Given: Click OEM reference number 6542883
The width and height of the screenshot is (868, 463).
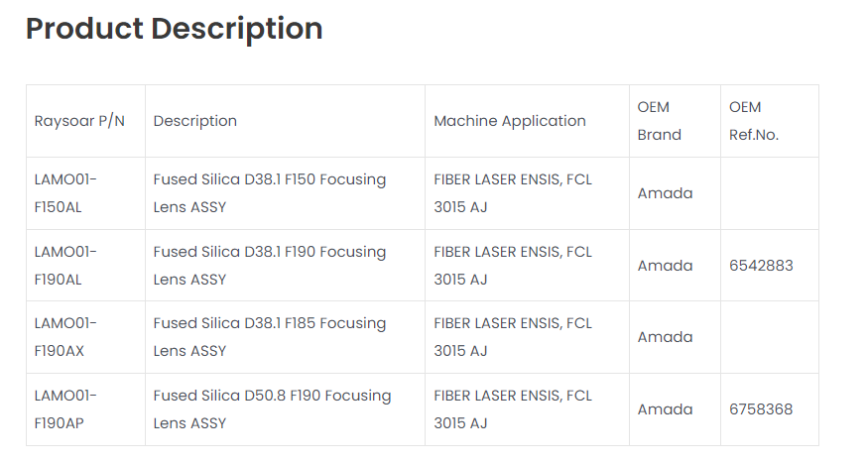Looking at the screenshot, I should [761, 266].
